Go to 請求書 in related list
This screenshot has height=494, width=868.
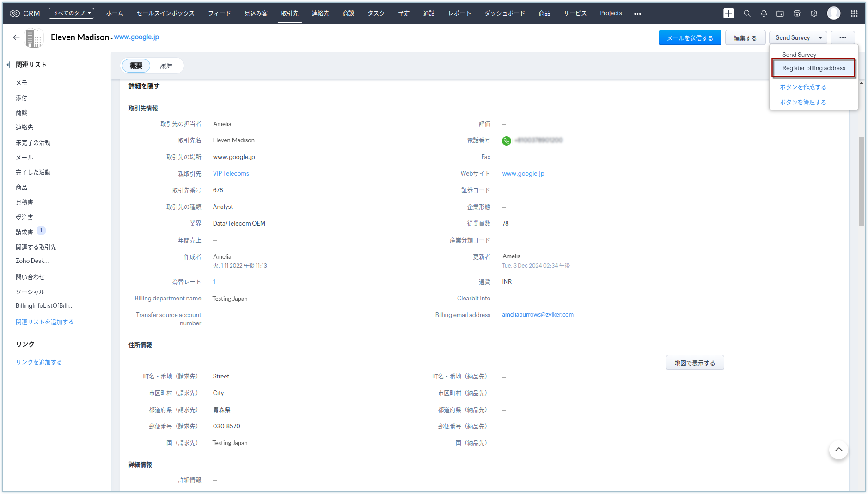(24, 232)
